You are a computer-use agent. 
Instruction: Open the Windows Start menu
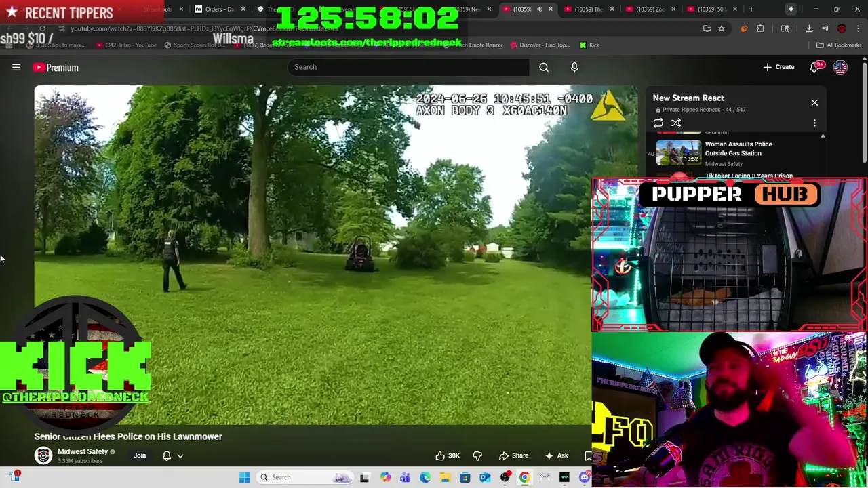(244, 477)
